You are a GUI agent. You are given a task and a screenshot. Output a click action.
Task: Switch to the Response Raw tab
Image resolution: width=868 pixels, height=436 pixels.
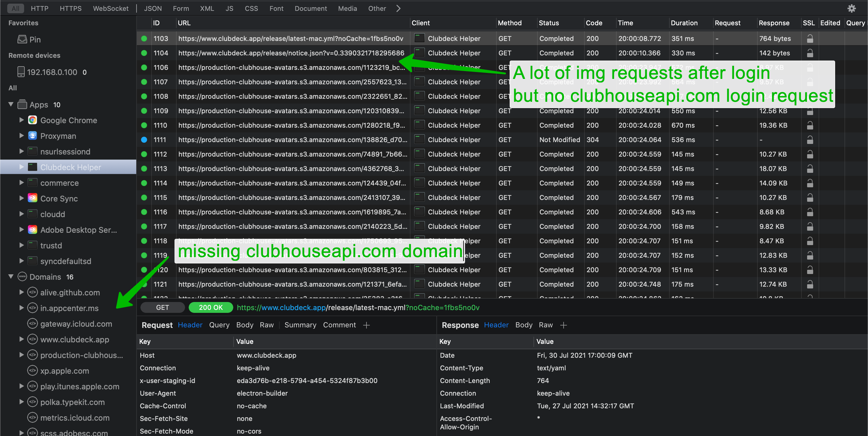546,325
